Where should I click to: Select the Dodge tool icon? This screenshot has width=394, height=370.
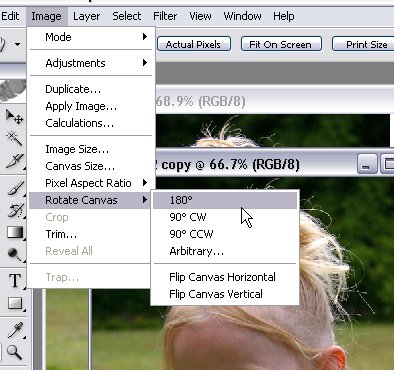(15, 254)
